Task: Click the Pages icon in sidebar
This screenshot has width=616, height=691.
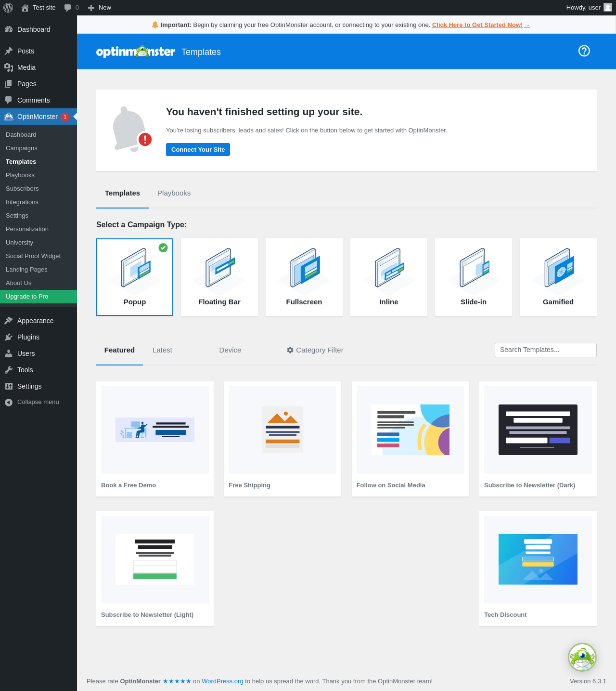Action: [9, 84]
